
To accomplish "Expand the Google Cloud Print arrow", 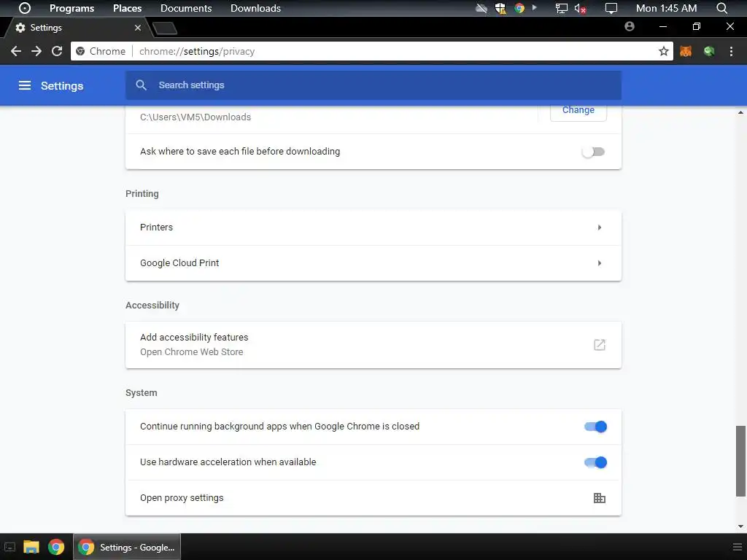I will [x=600, y=263].
